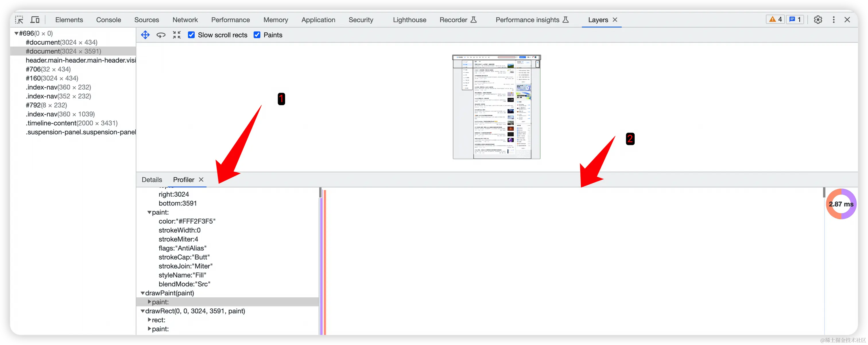
Task: Select the Pan mode tool
Action: 145,35
